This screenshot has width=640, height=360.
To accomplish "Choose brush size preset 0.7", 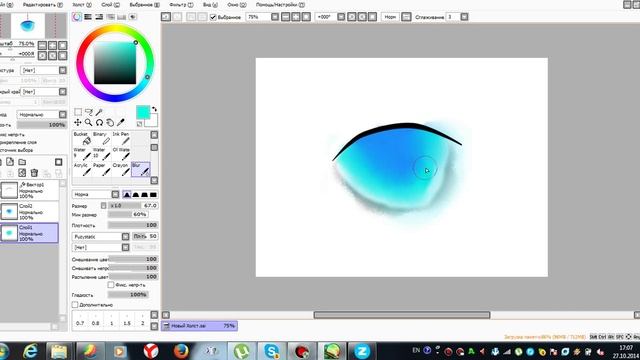I will point(80,320).
